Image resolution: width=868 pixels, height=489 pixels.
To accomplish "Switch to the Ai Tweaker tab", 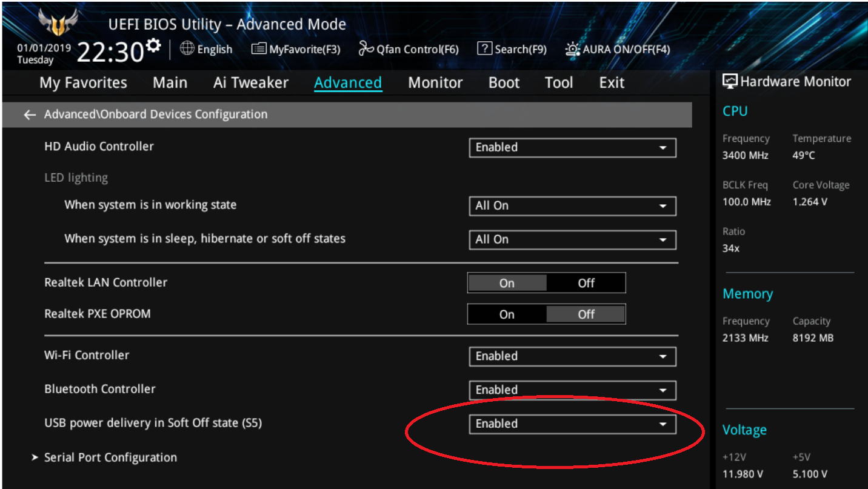I will click(x=250, y=83).
